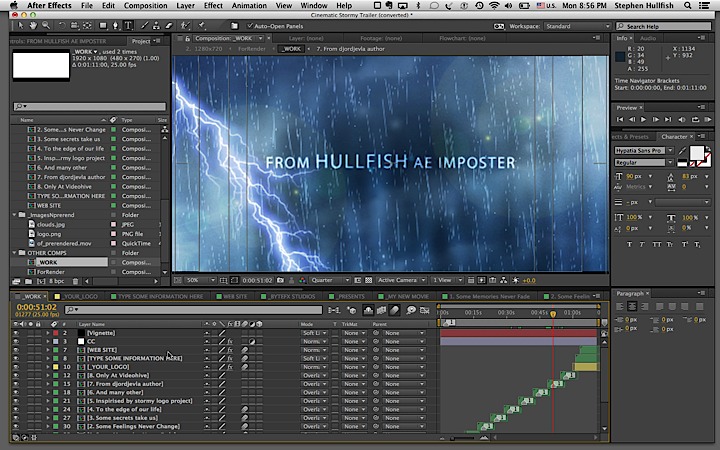
Task: Click the Search Help field
Action: (x=664, y=26)
